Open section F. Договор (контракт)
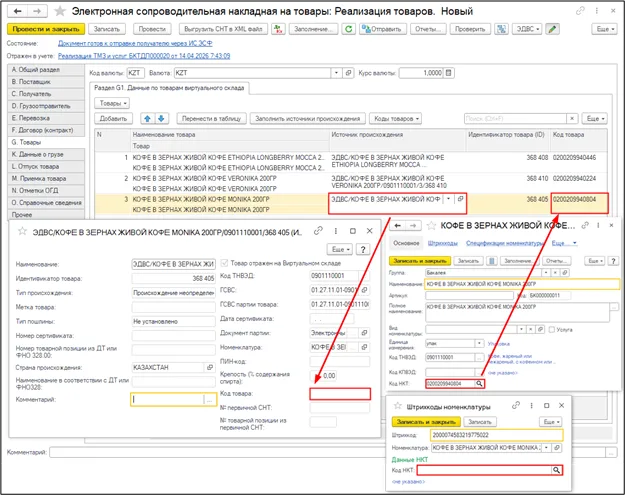625x495 pixels. point(46,130)
